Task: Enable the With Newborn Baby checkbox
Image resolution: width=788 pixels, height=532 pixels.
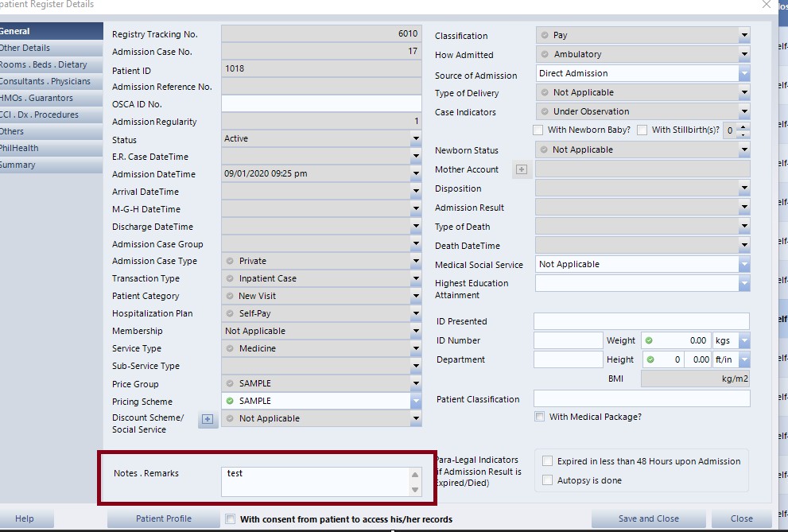Action: tap(538, 130)
